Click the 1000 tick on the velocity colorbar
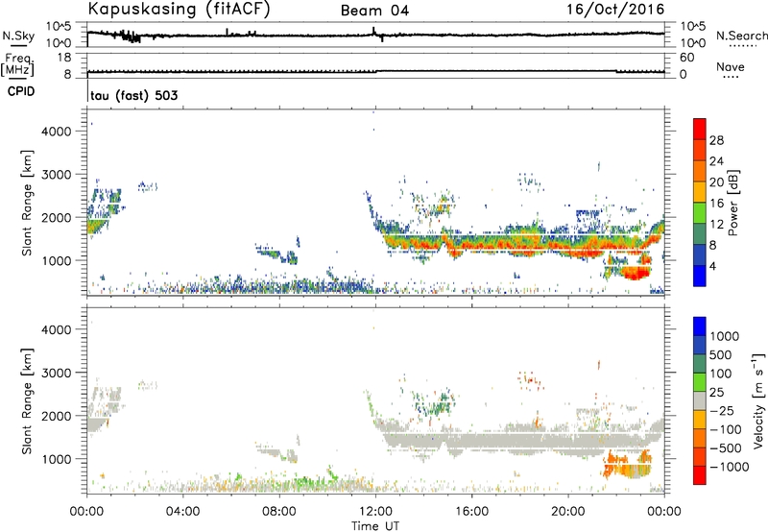This screenshot has height=532, width=768. [725, 336]
